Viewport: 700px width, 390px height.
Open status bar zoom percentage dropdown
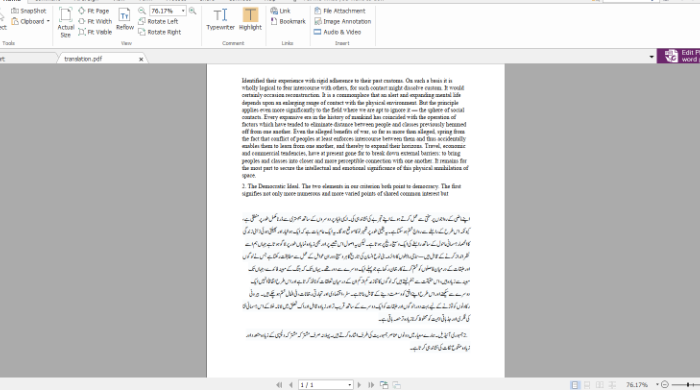pyautogui.click(x=657, y=385)
